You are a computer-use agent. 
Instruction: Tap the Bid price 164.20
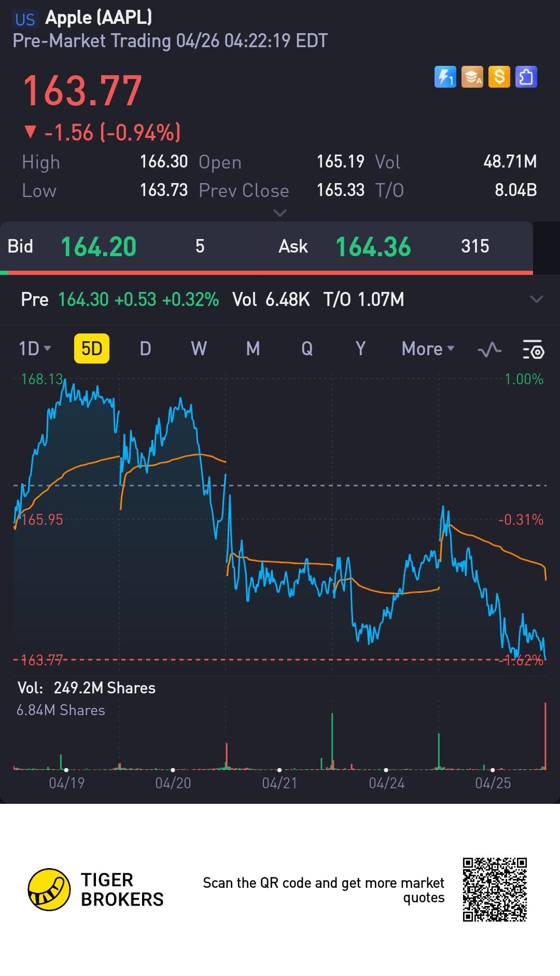[x=99, y=247]
